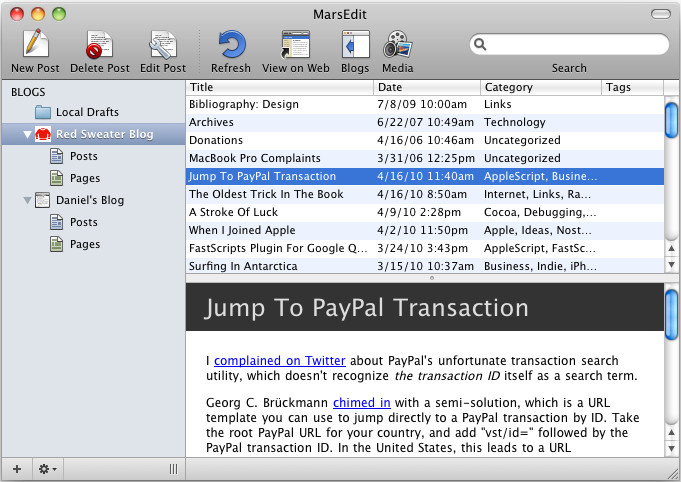The image size is (681, 482).
Task: Select the Local Drafts folder
Action: 83,112
